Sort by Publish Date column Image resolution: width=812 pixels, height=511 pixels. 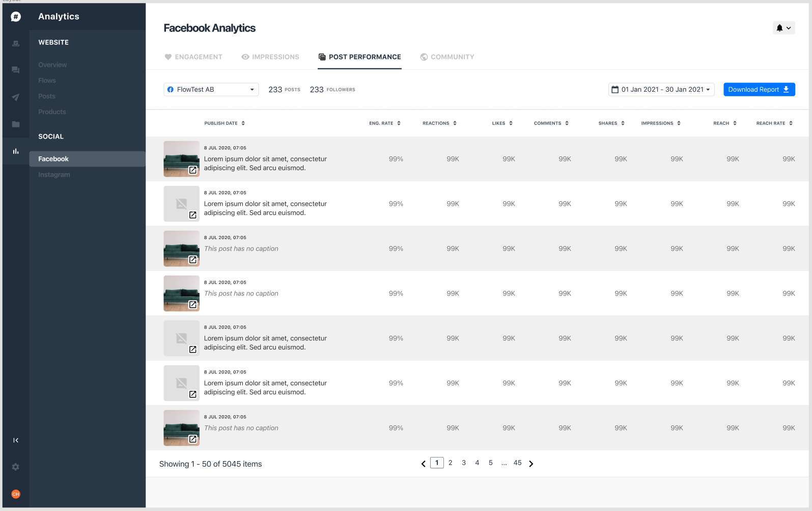pos(225,123)
